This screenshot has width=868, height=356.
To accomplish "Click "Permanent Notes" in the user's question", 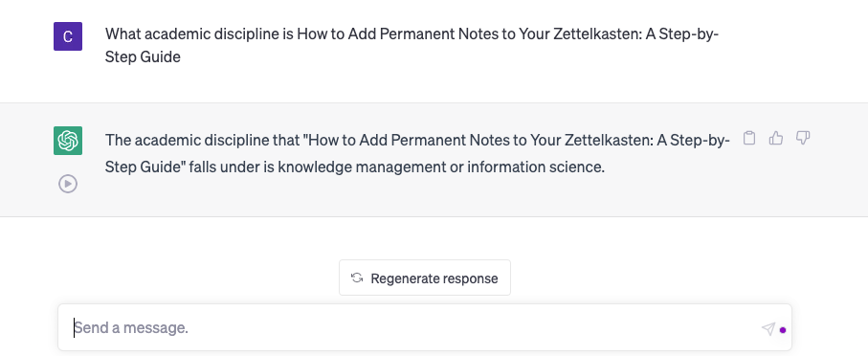I will [393, 33].
